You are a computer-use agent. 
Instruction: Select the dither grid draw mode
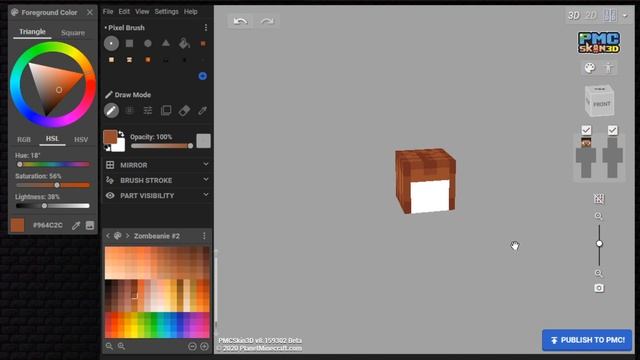pyautogui.click(x=129, y=111)
